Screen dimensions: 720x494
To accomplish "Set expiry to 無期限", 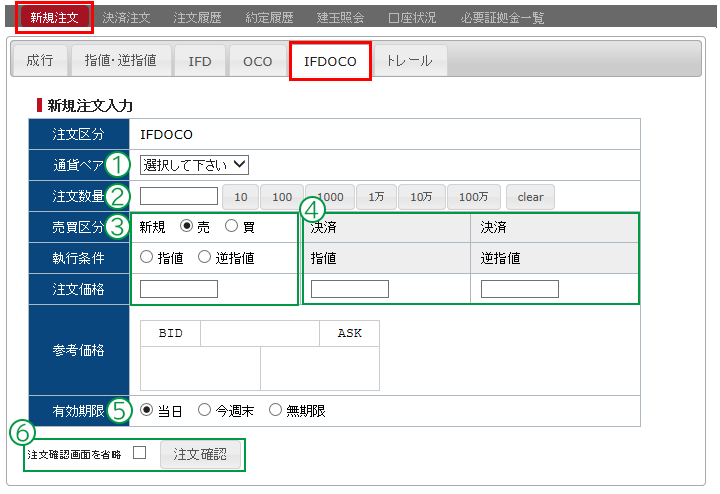I will [x=275, y=410].
